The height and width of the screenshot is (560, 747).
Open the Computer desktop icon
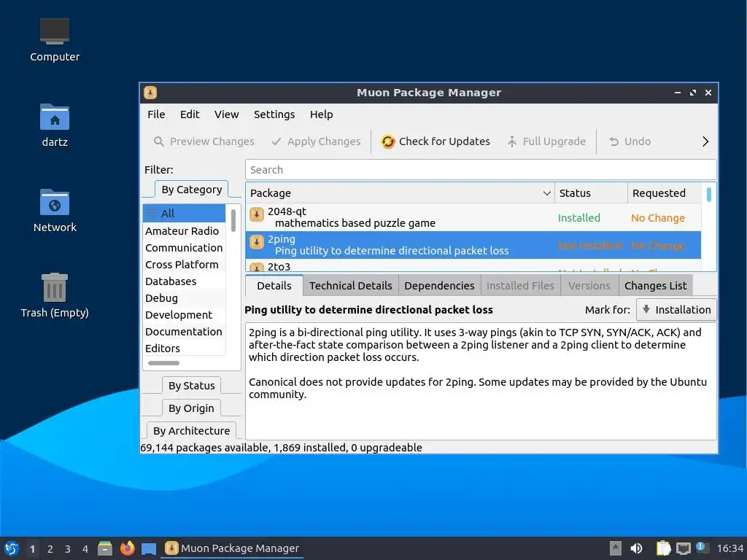point(54,31)
